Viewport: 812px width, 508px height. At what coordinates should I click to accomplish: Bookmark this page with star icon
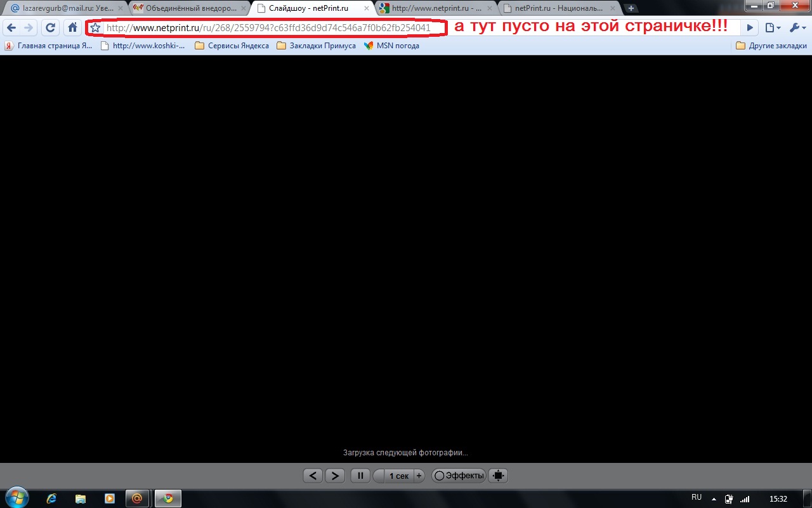(x=95, y=28)
